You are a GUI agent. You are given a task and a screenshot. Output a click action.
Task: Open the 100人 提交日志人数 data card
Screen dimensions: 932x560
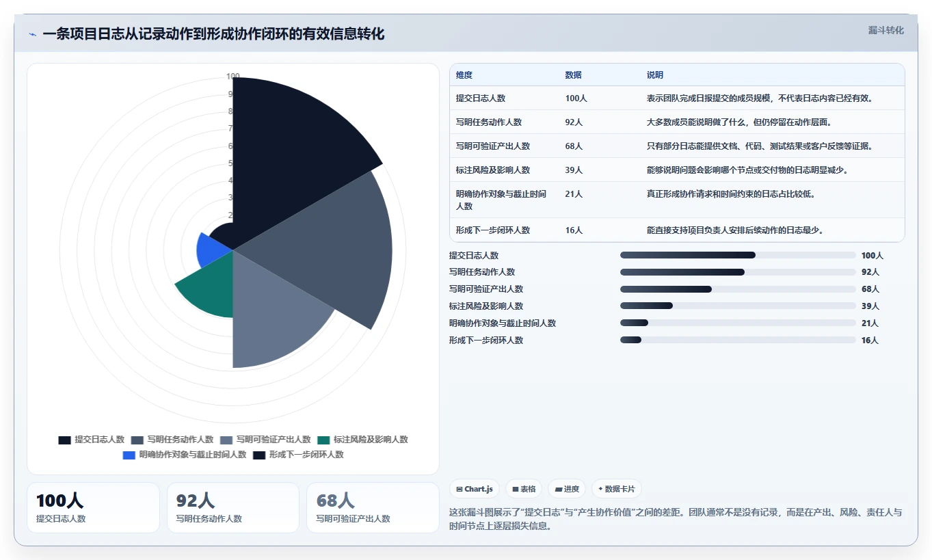pos(93,507)
